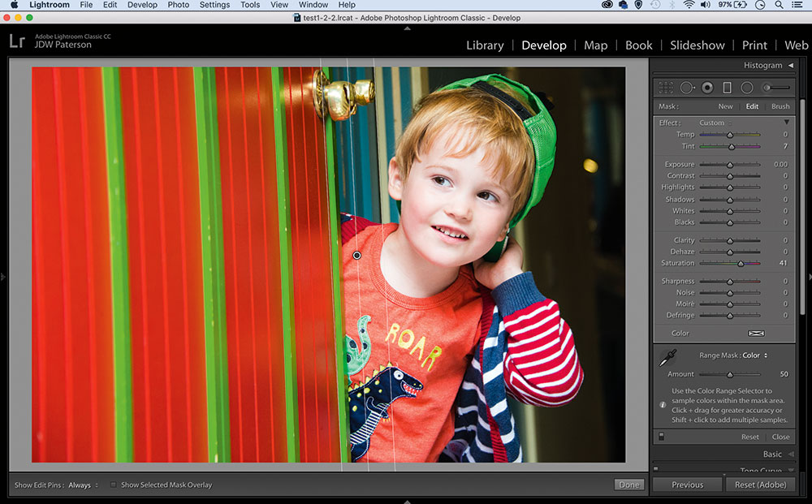Click the info icon beside Range Mask help

663,405
